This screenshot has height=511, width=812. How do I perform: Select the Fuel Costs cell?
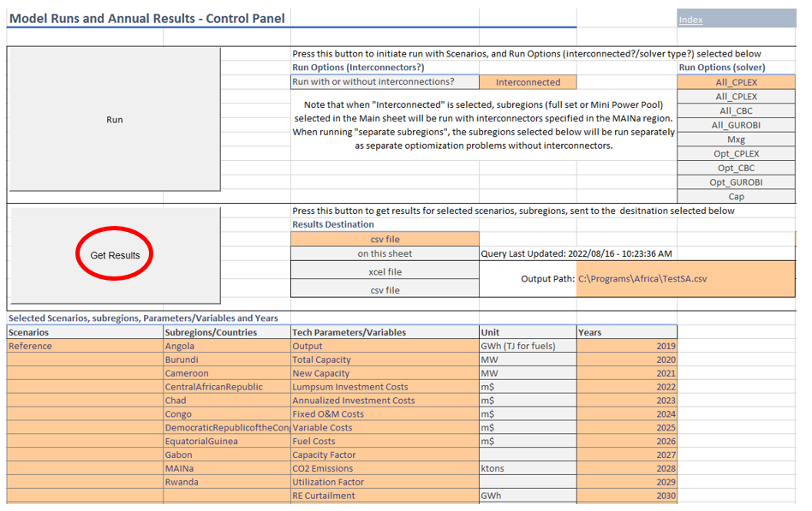pyautogui.click(x=385, y=441)
